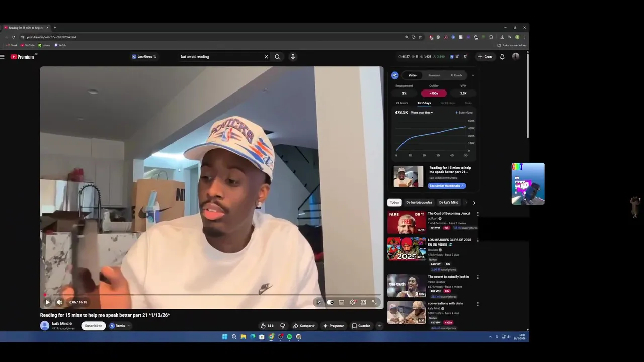The image size is (644, 362).
Task: Show more filter chips with right arrow
Action: [474, 203]
